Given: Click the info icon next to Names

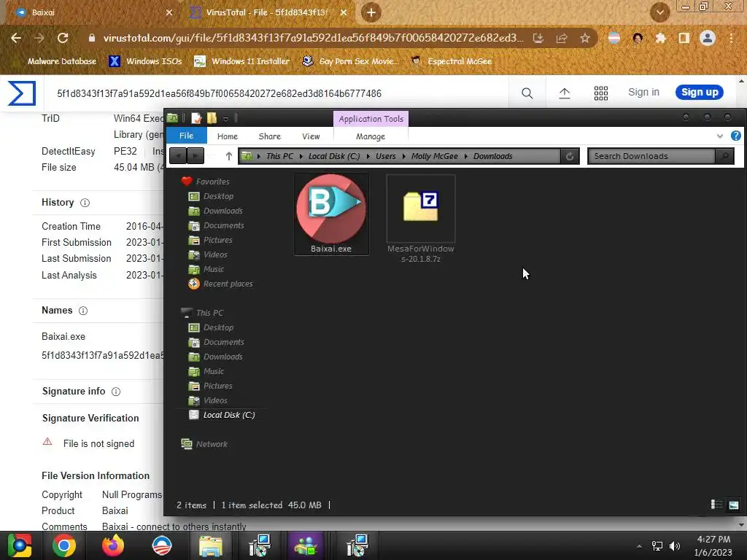Looking at the screenshot, I should point(83,311).
